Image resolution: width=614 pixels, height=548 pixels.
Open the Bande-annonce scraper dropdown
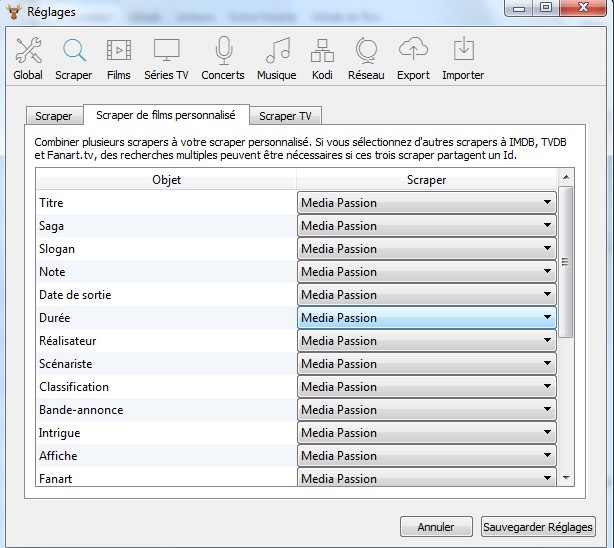(426, 410)
